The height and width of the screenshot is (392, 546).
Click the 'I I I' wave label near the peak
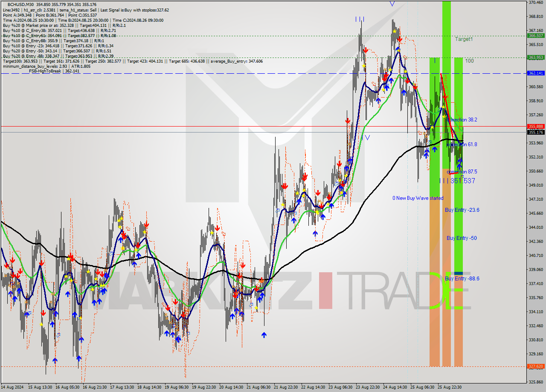360,19
